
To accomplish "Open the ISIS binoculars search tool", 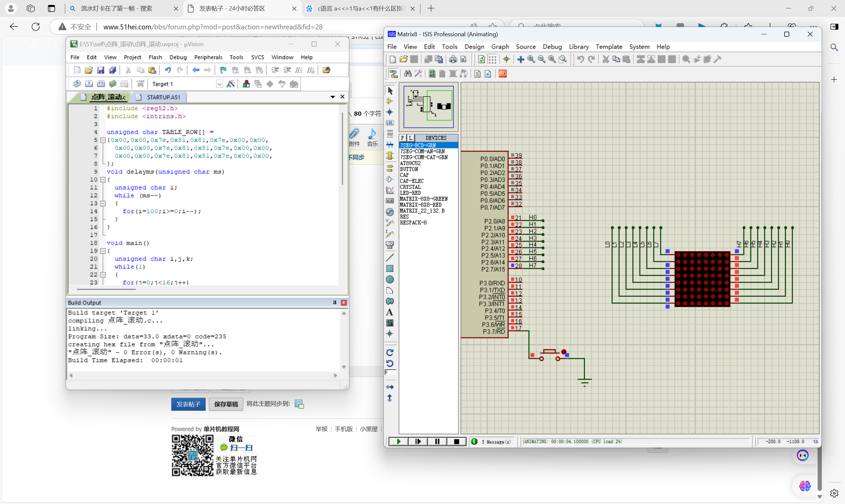I will pyautogui.click(x=408, y=74).
